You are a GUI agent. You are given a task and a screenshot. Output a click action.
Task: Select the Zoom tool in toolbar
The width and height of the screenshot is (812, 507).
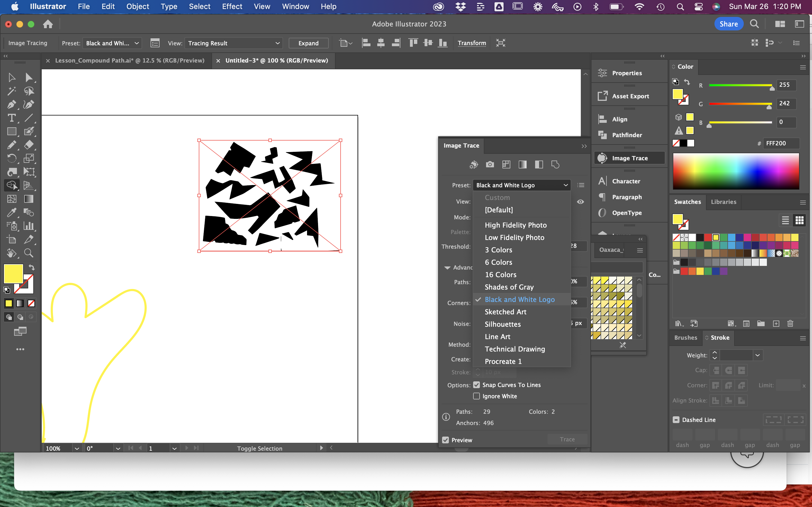click(x=28, y=253)
